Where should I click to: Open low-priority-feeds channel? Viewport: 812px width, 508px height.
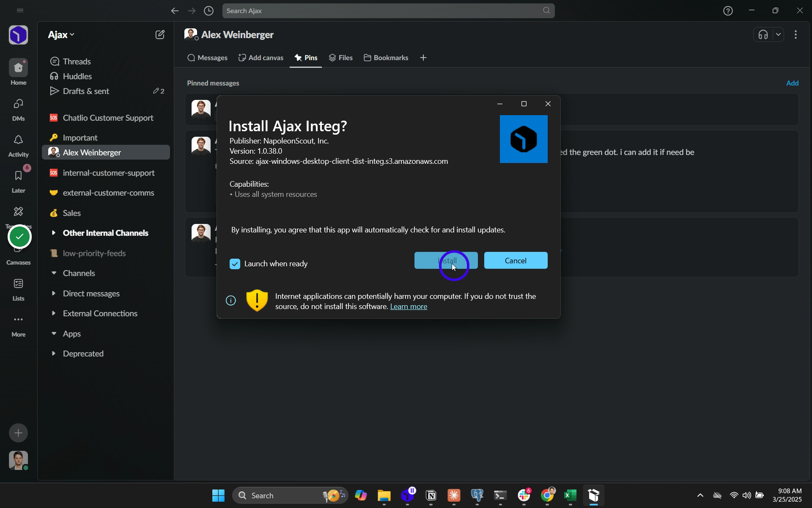coord(106,253)
